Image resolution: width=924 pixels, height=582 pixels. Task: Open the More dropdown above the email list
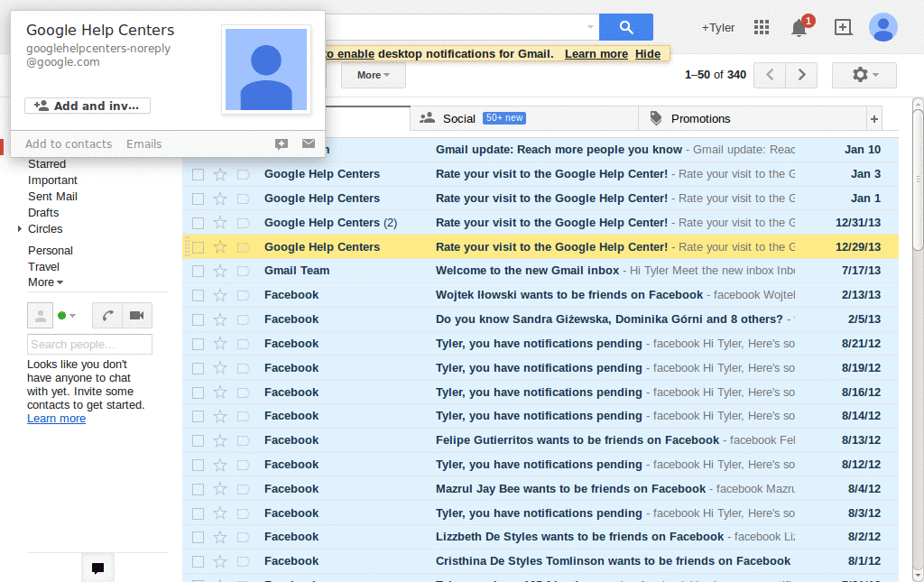pyautogui.click(x=373, y=76)
